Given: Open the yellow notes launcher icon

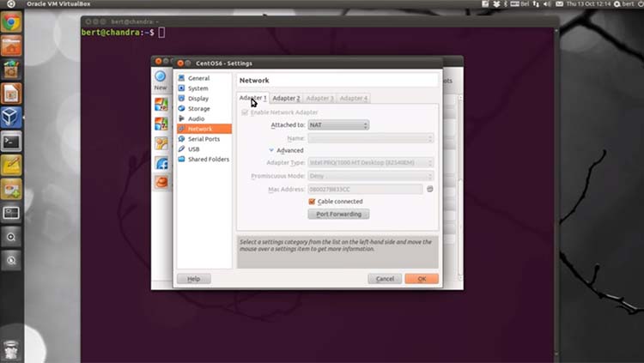Looking at the screenshot, I should tap(11, 166).
